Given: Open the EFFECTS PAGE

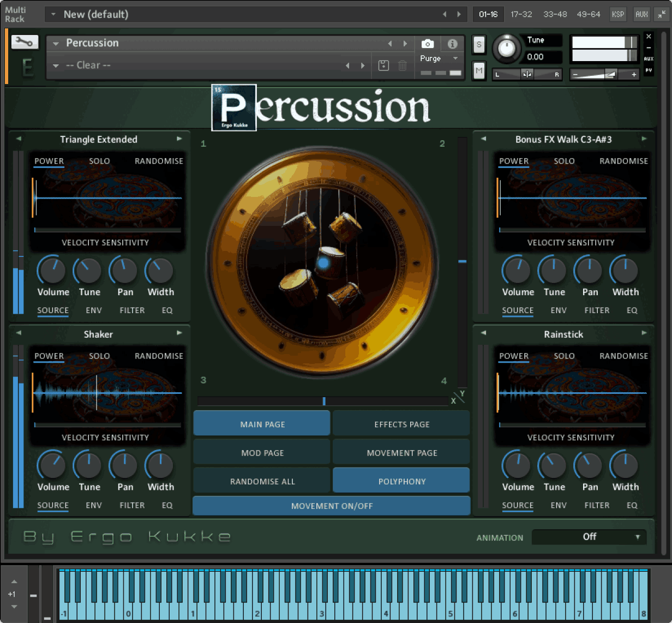Looking at the screenshot, I should pyautogui.click(x=401, y=424).
